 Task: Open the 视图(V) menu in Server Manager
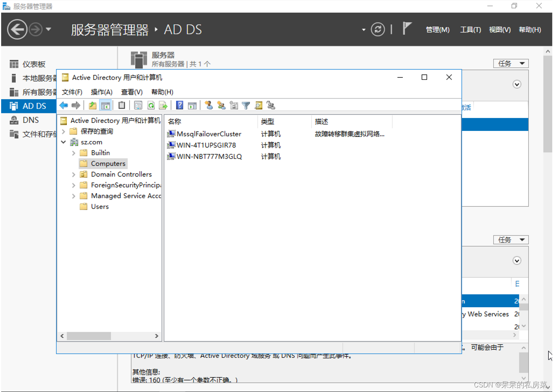click(x=500, y=29)
